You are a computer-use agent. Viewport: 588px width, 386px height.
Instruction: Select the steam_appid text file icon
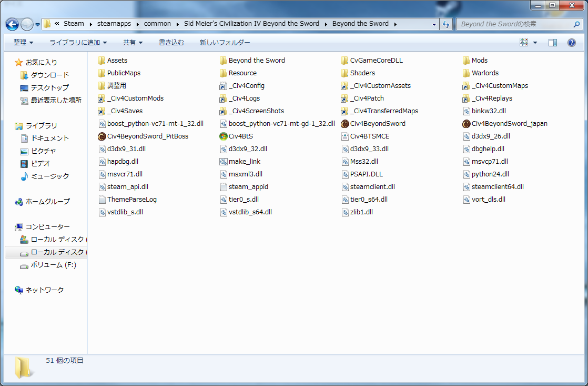[x=223, y=187]
